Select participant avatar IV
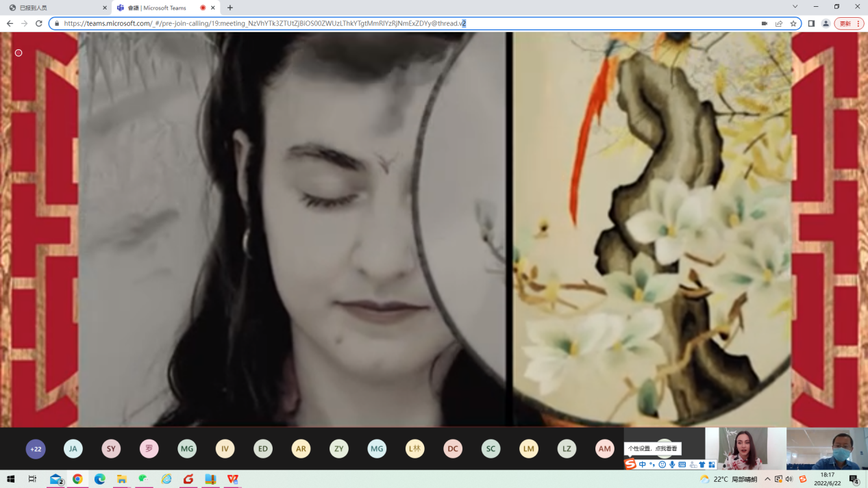The height and width of the screenshot is (488, 868). [x=225, y=449]
